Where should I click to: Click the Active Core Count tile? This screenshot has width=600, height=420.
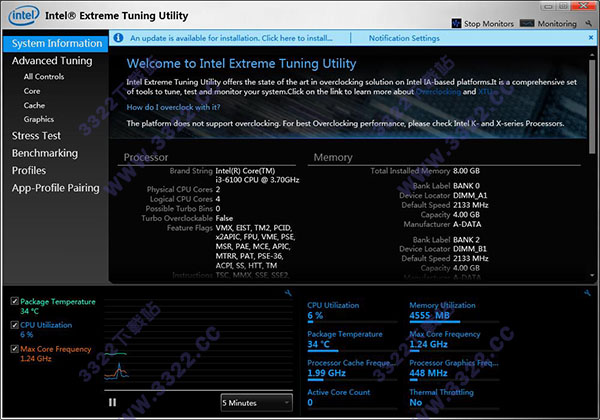coord(351,398)
